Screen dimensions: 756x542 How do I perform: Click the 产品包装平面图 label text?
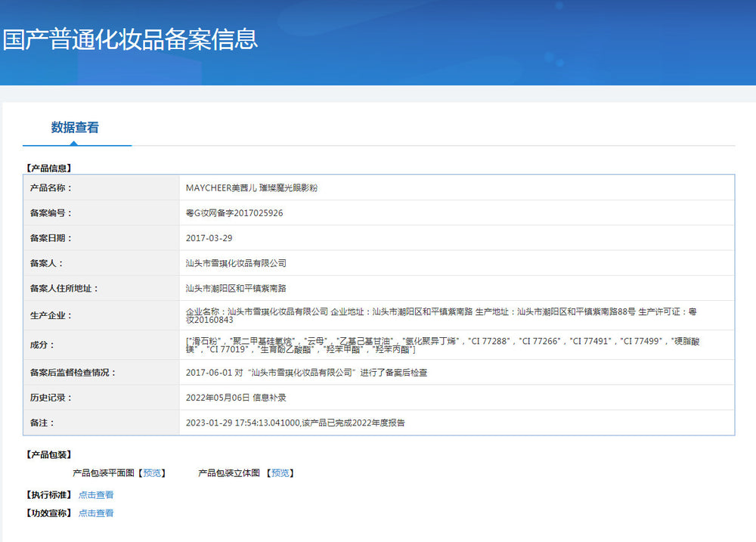103,473
